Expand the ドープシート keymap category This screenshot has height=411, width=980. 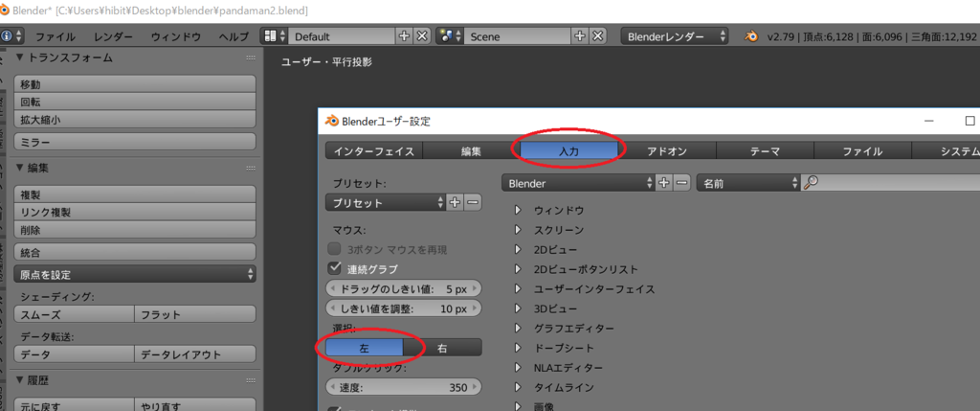518,348
